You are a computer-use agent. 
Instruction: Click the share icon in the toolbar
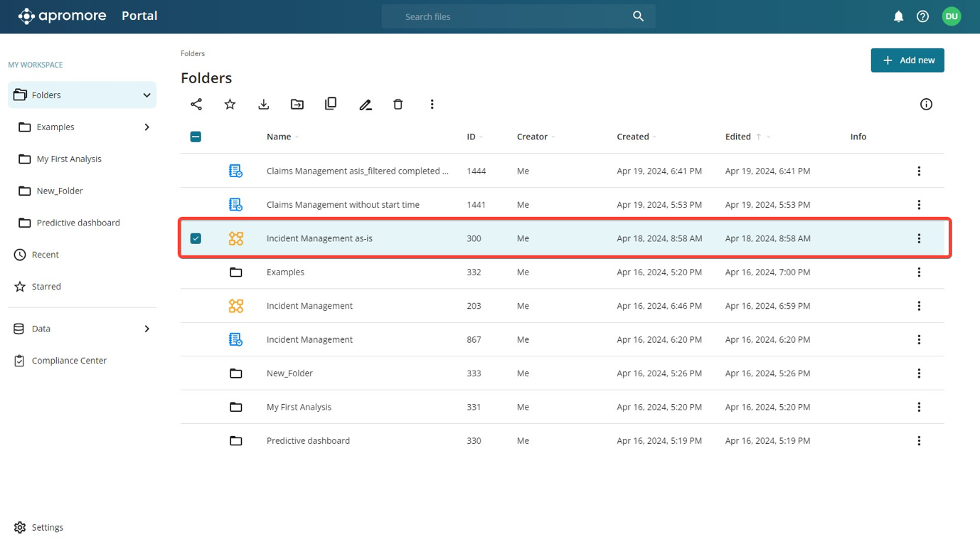[196, 105]
